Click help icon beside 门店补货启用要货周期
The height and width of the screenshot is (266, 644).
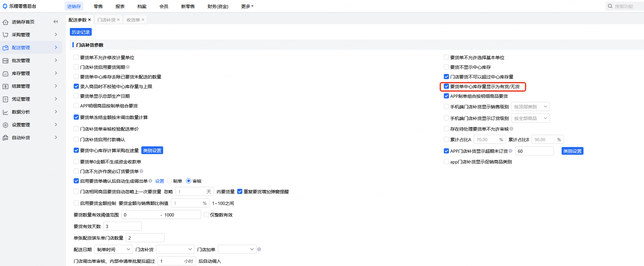[128, 67]
